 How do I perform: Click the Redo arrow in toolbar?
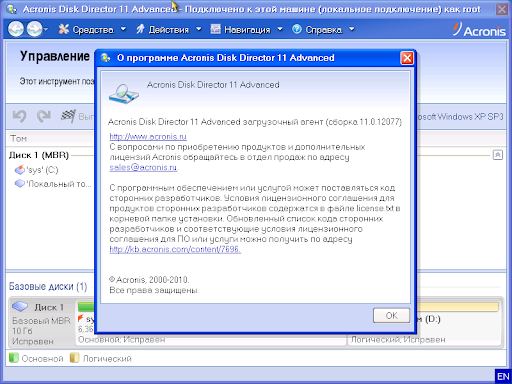44,116
